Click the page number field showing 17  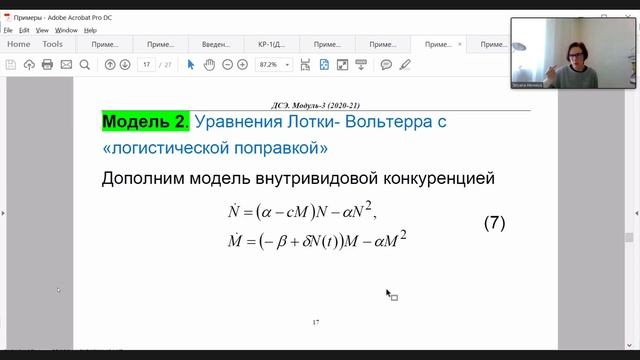[x=147, y=64]
